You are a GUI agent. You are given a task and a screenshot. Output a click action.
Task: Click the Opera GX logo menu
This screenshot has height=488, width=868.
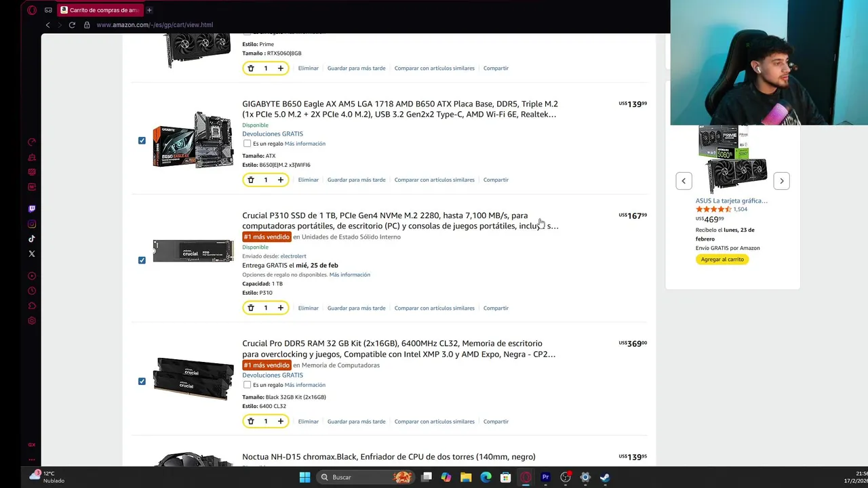pyautogui.click(x=32, y=10)
